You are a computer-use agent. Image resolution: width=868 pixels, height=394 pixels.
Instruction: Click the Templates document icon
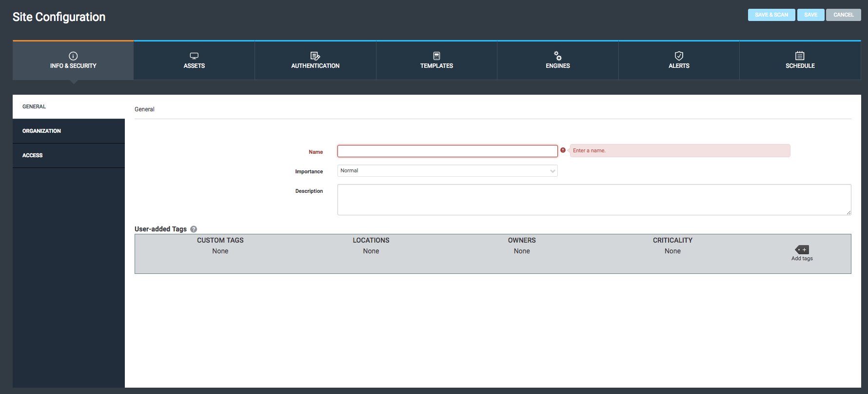pyautogui.click(x=436, y=56)
